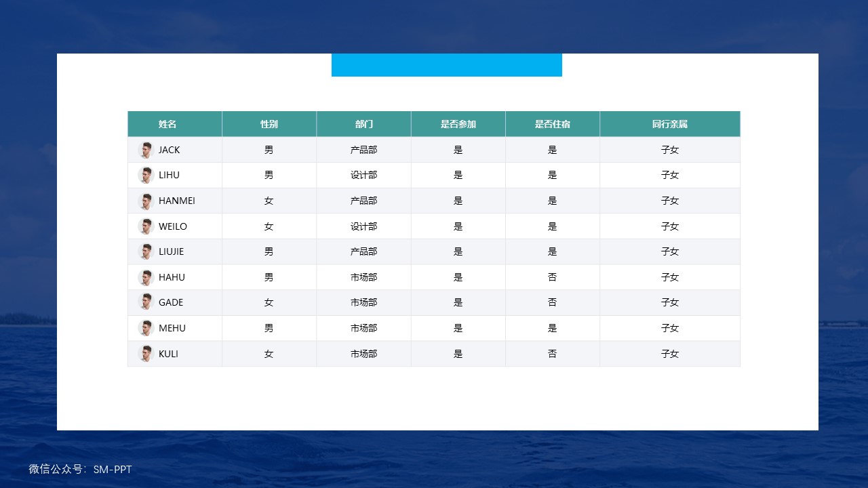Click the avatar next to GADE

[x=146, y=302]
